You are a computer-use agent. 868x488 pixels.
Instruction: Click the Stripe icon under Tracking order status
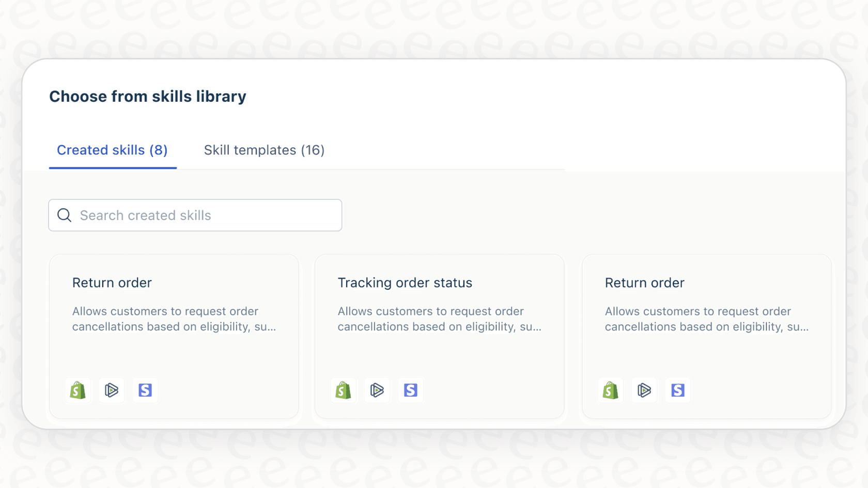[410, 390]
